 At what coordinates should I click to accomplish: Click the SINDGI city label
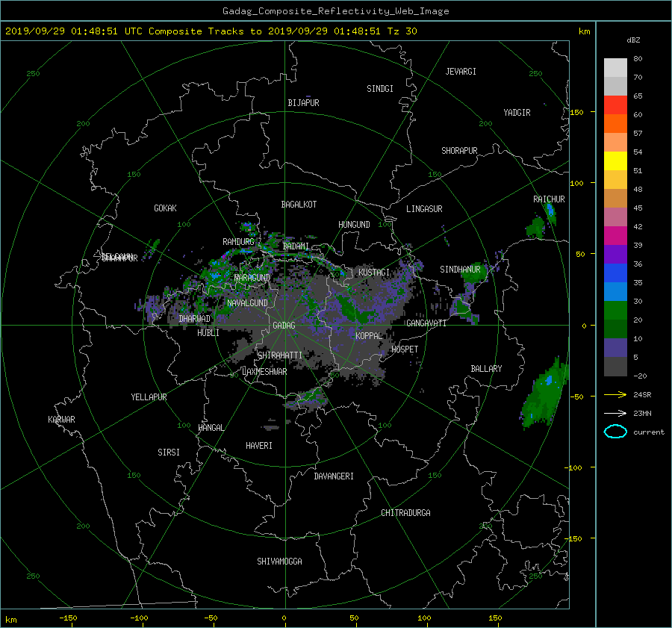380,89
